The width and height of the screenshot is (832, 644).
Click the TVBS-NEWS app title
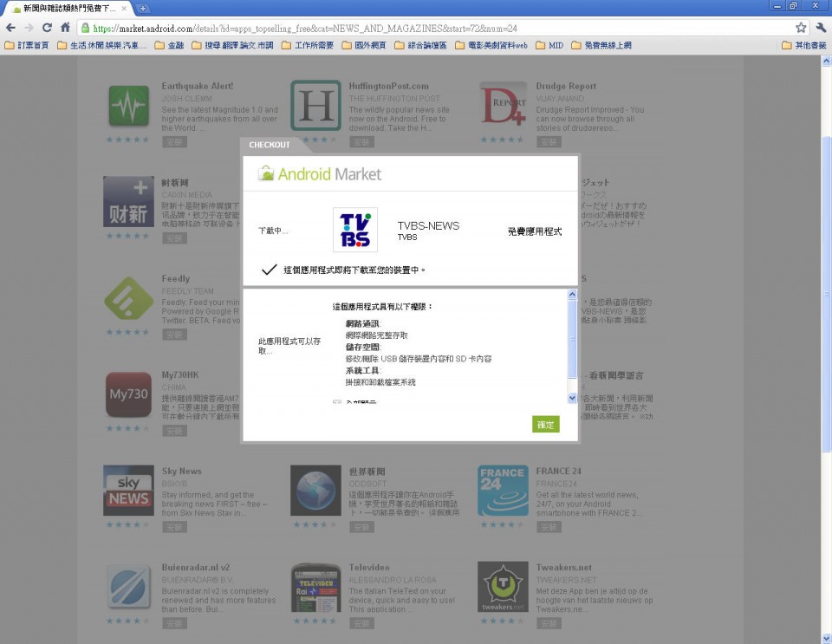pyautogui.click(x=428, y=225)
